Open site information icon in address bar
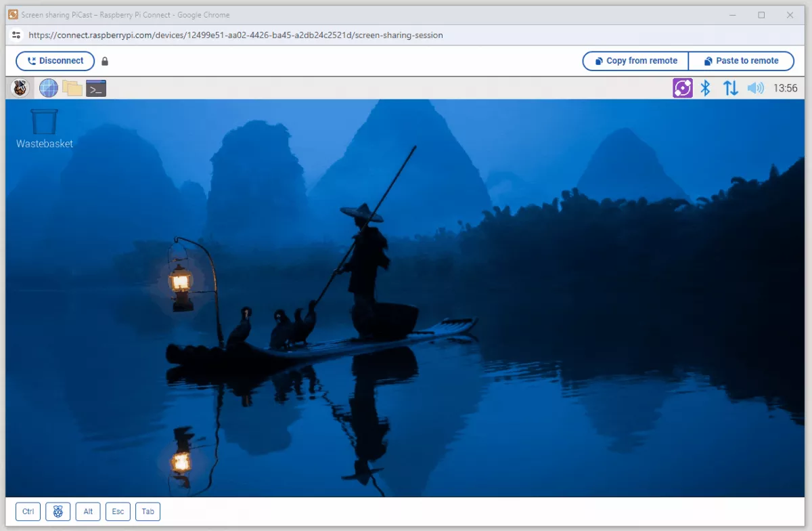This screenshot has width=812, height=531. click(16, 35)
